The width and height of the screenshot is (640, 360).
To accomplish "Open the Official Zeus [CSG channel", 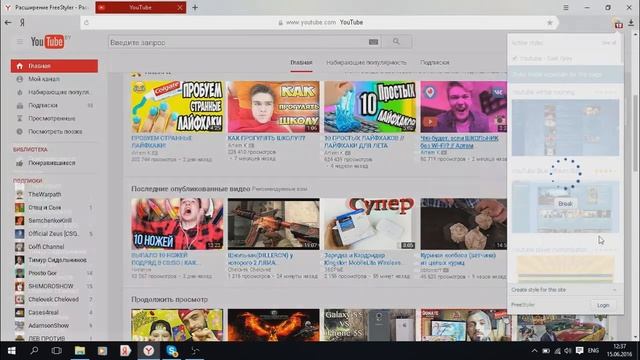I will 54,234.
